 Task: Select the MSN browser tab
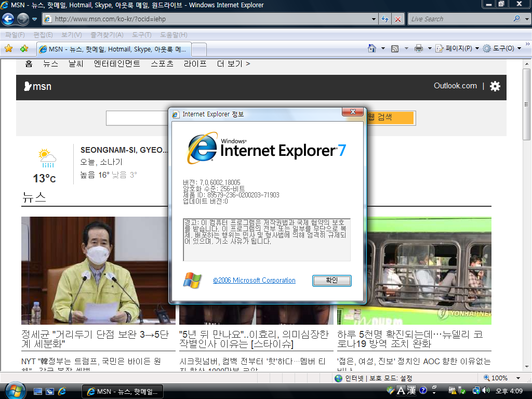coord(114,49)
